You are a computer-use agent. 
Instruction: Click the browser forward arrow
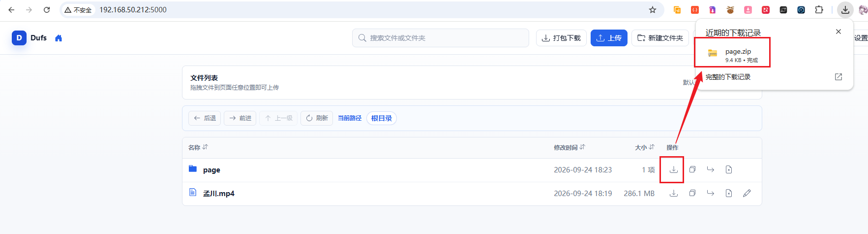(x=29, y=10)
